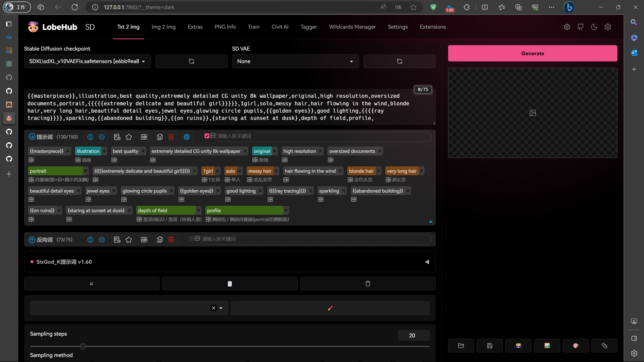644x362 pixels.
Task: Toggle the pink checkbox beside keyword input
Action: pyautogui.click(x=207, y=136)
